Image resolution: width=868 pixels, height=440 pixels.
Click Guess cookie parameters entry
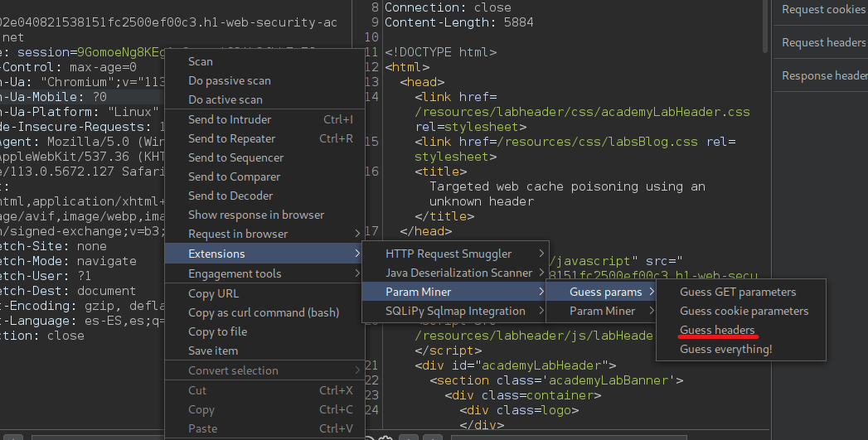(744, 311)
